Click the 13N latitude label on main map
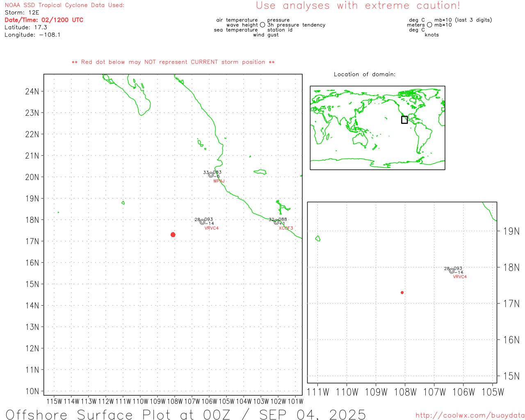This screenshot has width=525, height=420. (32, 327)
